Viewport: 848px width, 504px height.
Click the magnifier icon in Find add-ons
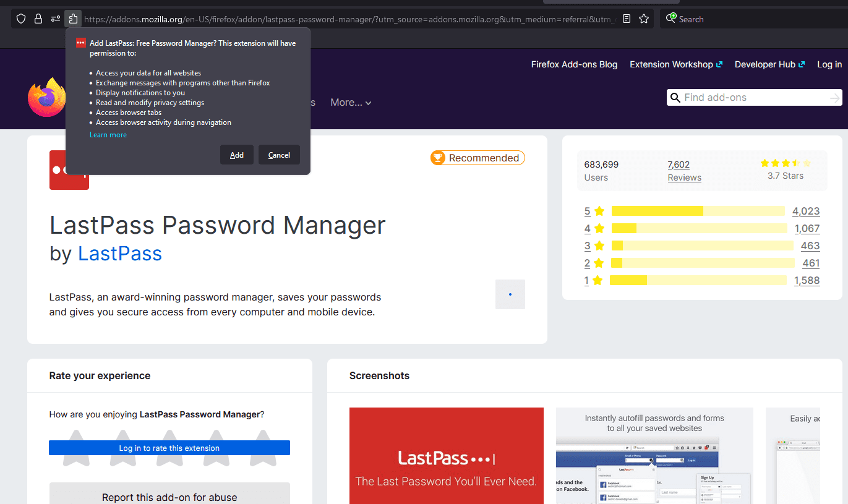click(x=675, y=98)
